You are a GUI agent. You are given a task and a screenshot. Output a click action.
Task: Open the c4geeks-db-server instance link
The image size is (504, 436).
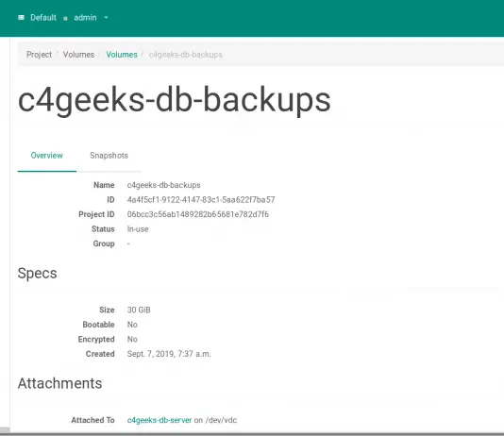[160, 420]
